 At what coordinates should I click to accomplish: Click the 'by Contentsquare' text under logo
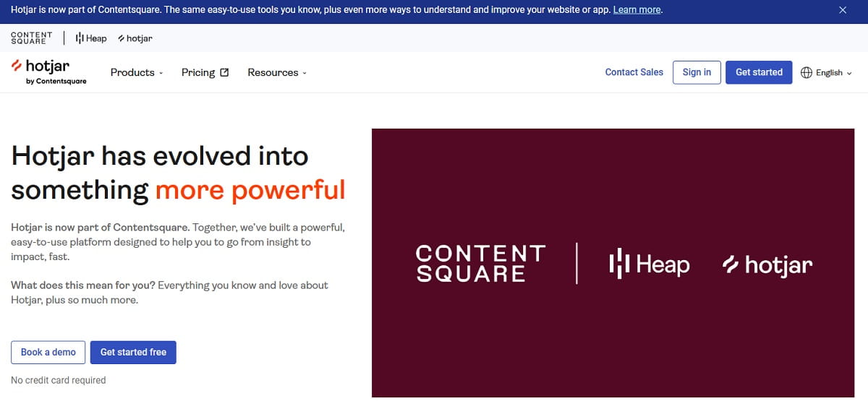point(56,81)
